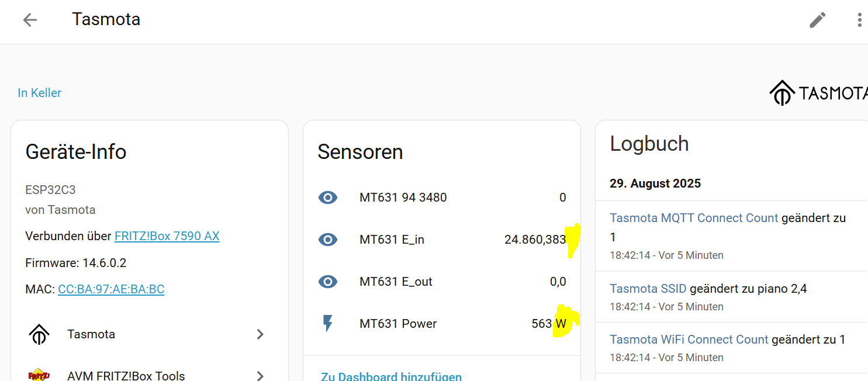Click the pencil edit icon
The image size is (868, 381).
point(817,20)
